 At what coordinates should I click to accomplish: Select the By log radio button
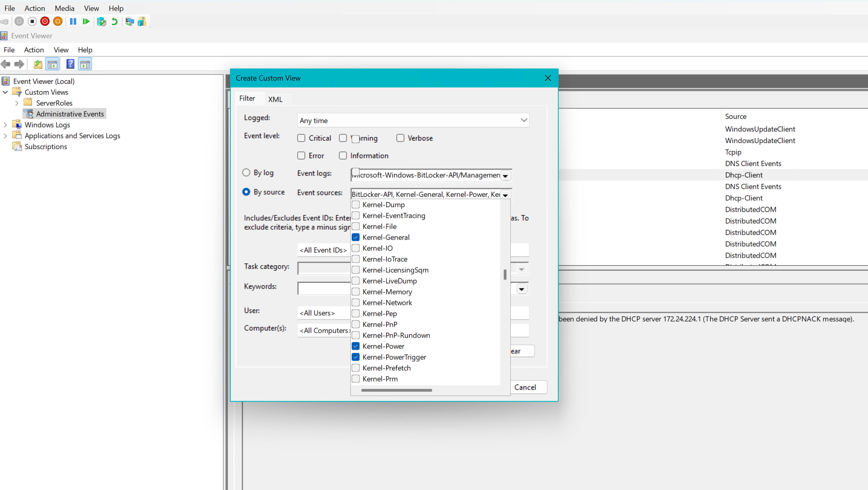click(246, 172)
